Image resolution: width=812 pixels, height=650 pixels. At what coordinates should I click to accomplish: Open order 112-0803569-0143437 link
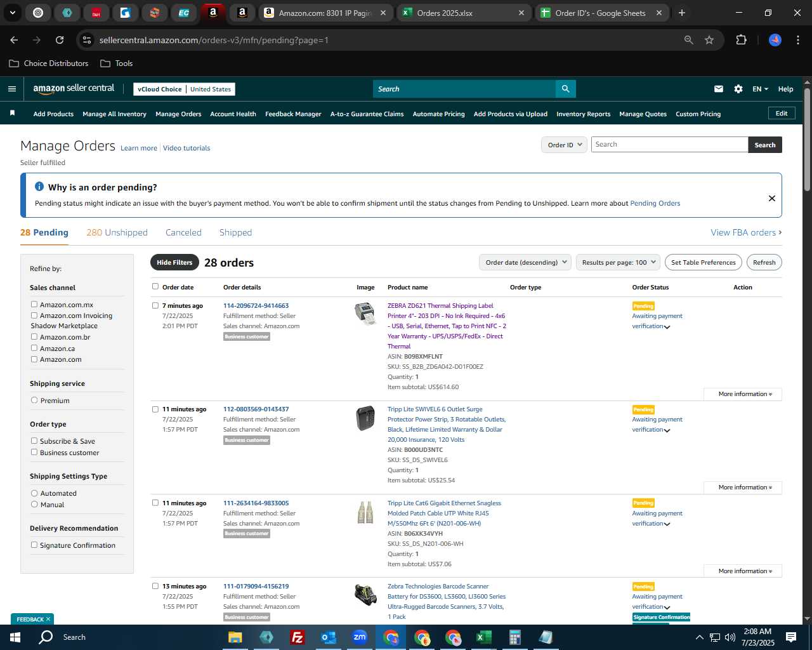[x=256, y=409]
